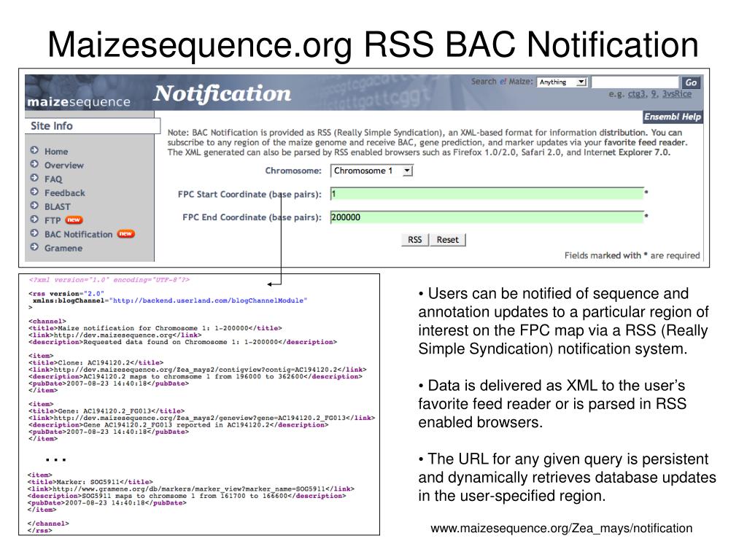Open the Overview sidebar link
The image size is (747, 560).
pos(64,166)
